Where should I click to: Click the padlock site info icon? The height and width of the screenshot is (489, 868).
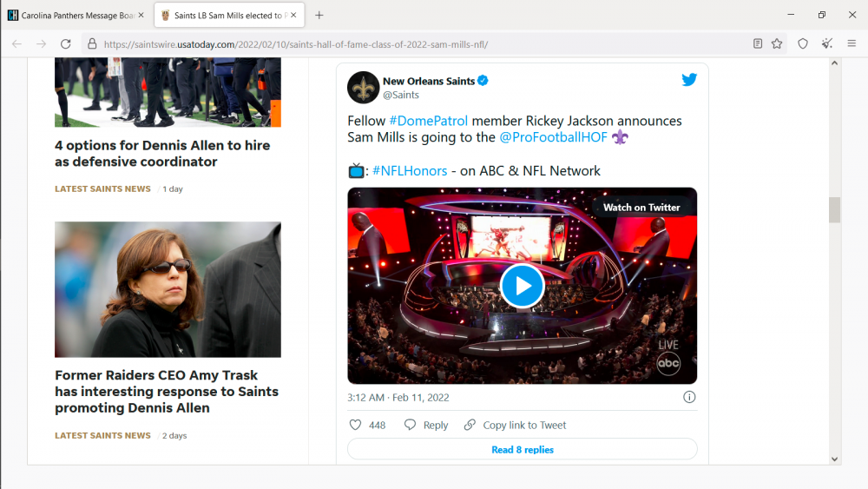tap(91, 43)
